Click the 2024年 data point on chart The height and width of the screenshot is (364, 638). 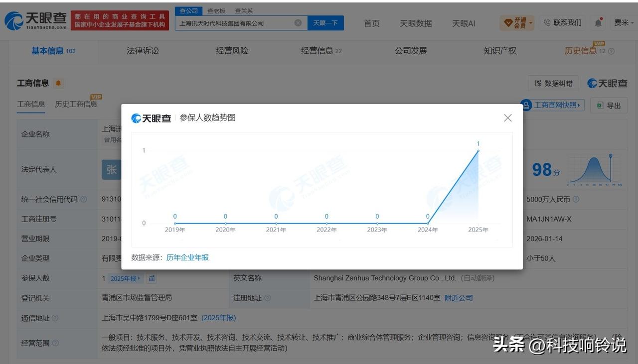428,223
